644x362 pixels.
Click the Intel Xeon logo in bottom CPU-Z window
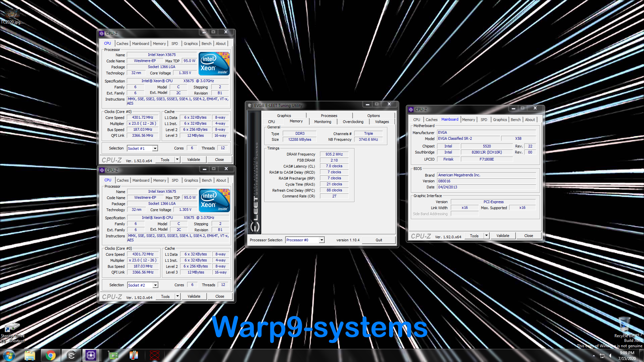pyautogui.click(x=214, y=200)
